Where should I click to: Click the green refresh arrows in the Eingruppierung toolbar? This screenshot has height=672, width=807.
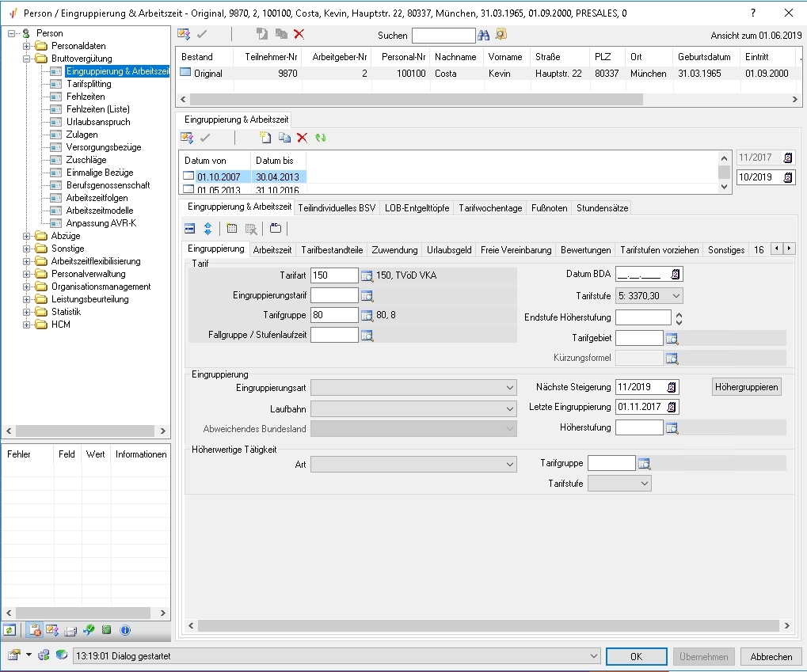tap(321, 138)
